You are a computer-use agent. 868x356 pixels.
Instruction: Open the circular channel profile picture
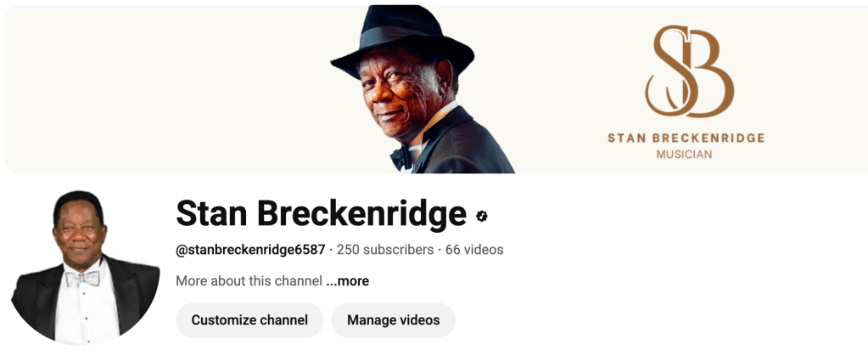pyautogui.click(x=85, y=267)
